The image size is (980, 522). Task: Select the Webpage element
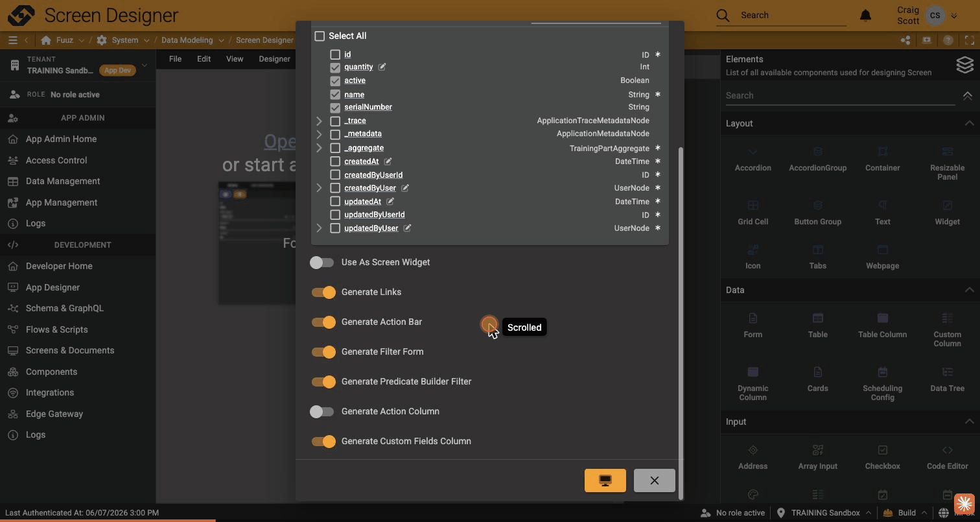[x=882, y=257]
